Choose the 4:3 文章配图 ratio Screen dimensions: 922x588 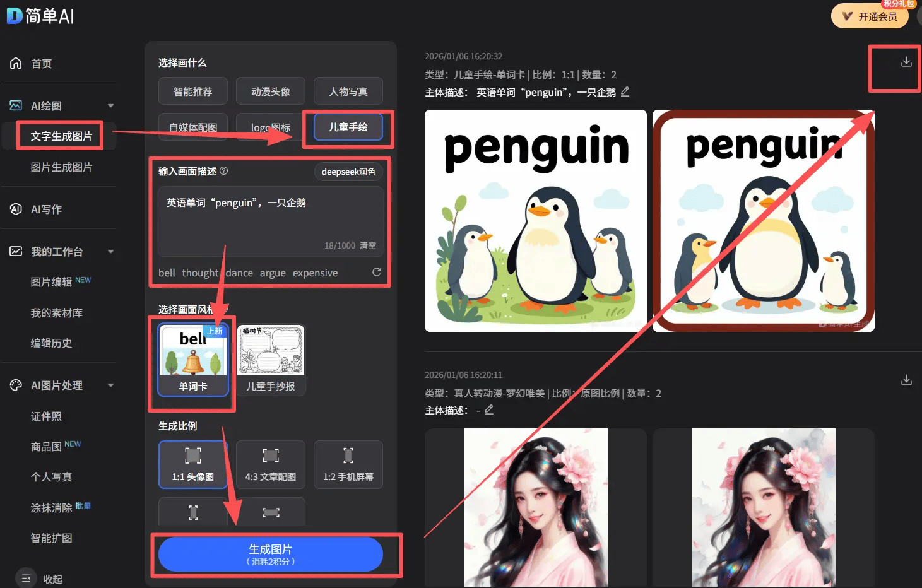(271, 464)
